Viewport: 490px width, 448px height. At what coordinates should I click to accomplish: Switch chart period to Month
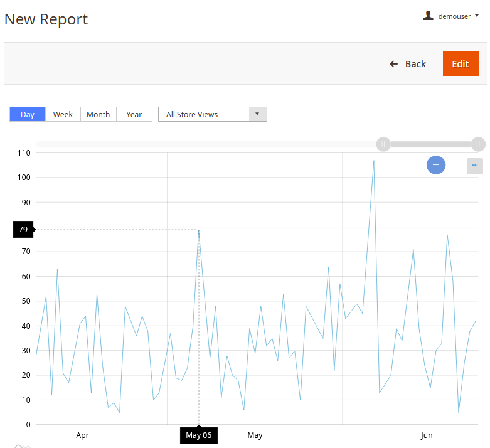98,114
